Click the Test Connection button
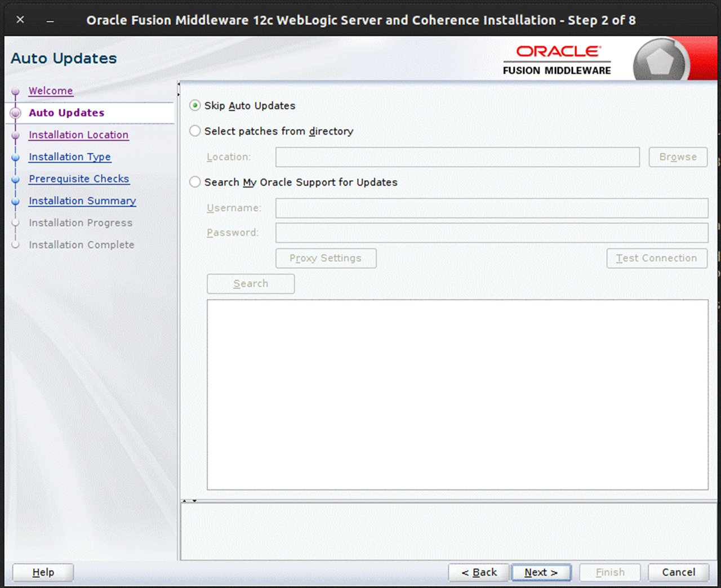 tap(657, 258)
